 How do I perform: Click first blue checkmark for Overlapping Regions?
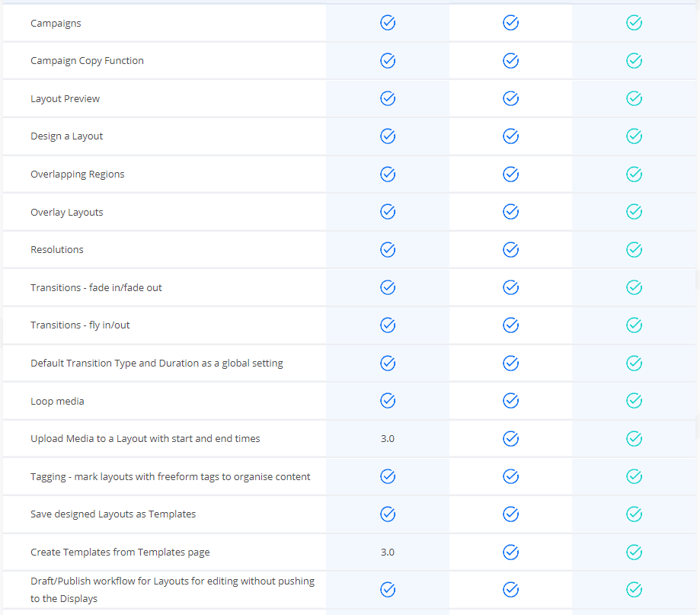388,174
